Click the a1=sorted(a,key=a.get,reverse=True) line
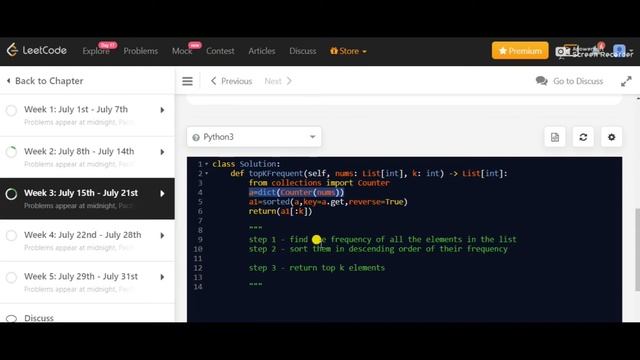 coord(328,202)
